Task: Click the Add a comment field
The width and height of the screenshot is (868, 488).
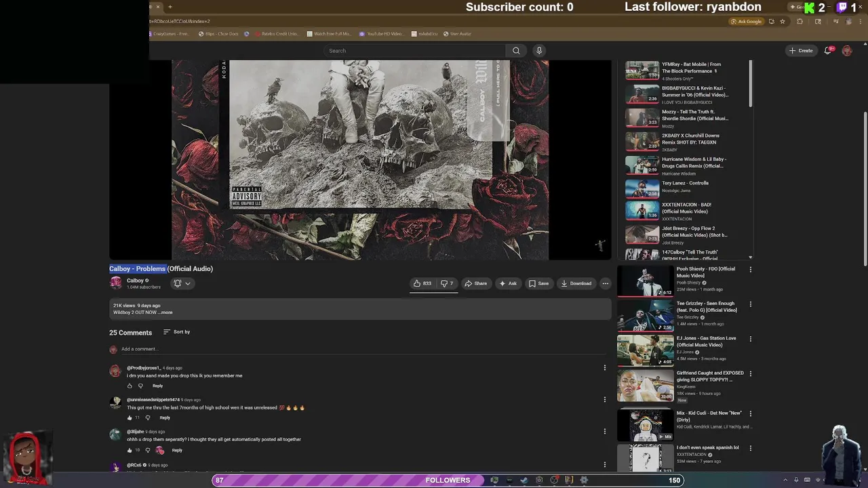Action: 363,350
